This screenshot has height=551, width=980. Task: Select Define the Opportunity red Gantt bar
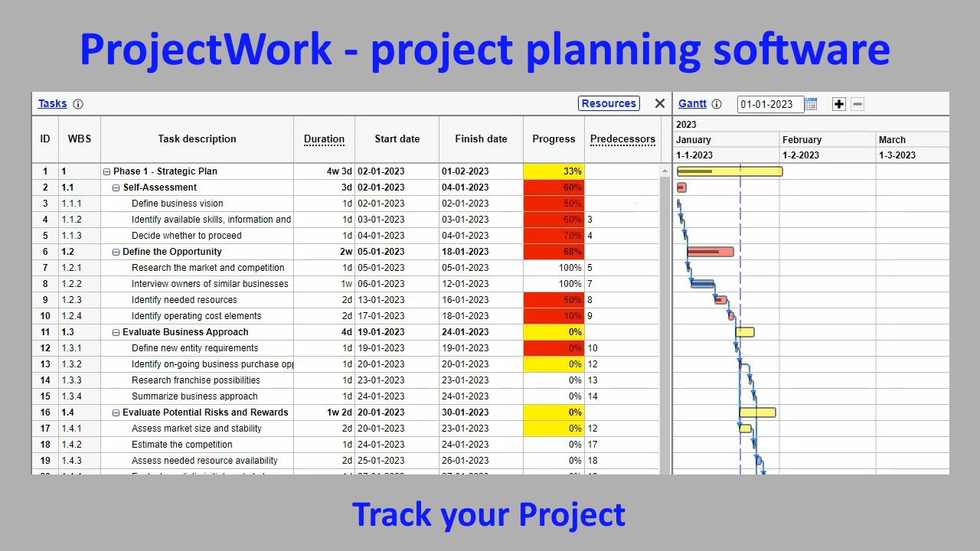710,252
